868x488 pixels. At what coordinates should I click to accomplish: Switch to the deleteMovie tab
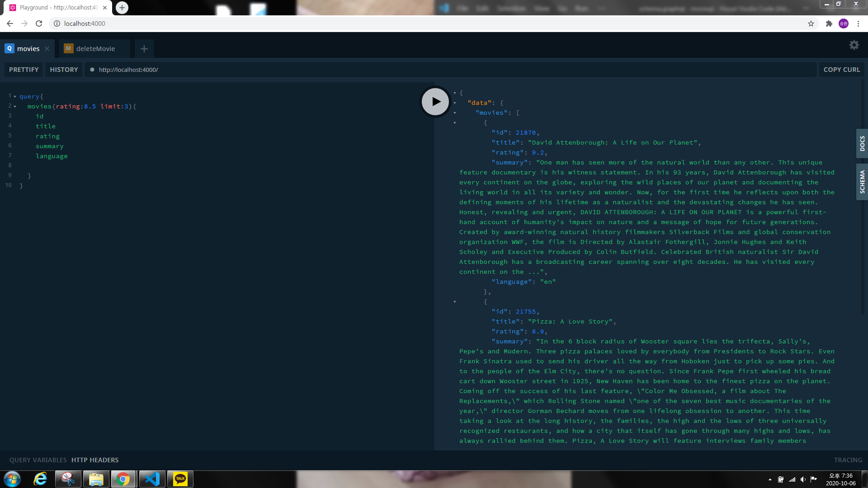point(94,49)
